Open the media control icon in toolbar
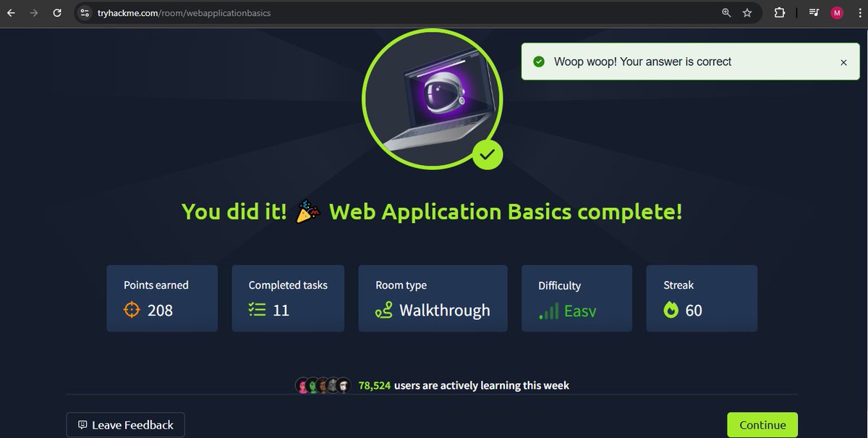The height and width of the screenshot is (438, 868). [814, 13]
